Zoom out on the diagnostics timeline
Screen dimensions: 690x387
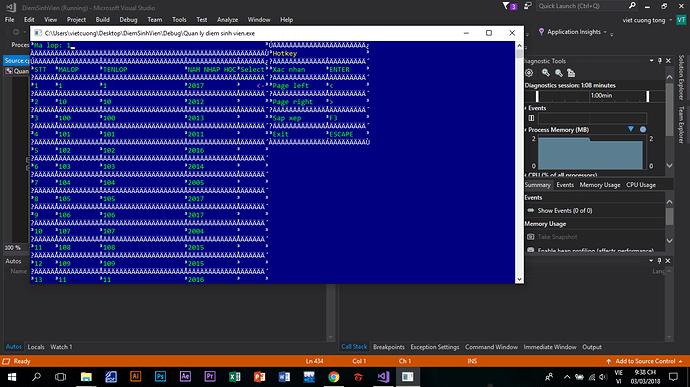coord(558,73)
